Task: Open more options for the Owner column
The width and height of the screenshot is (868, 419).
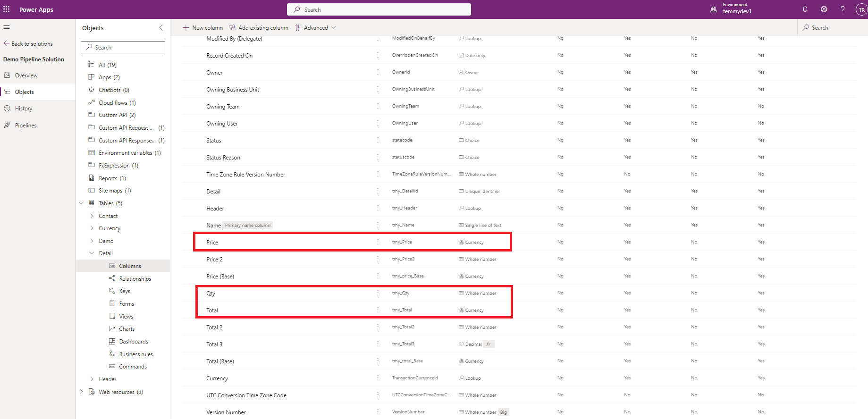Action: 378,72
